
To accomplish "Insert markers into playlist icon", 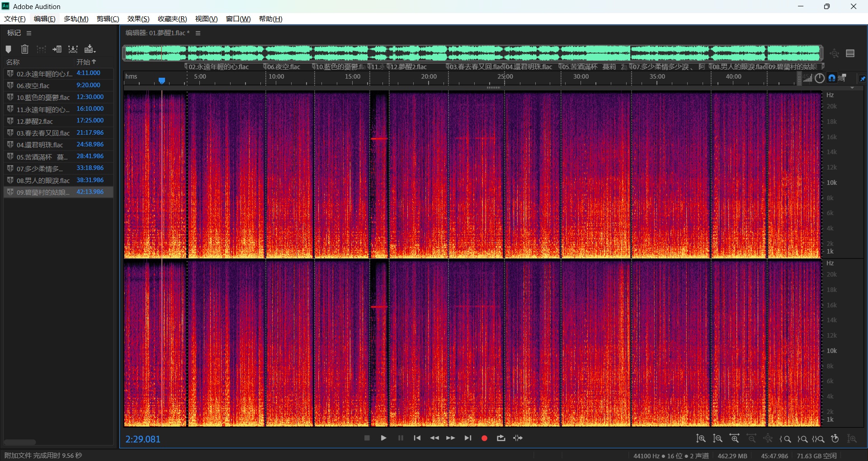I will (x=57, y=49).
